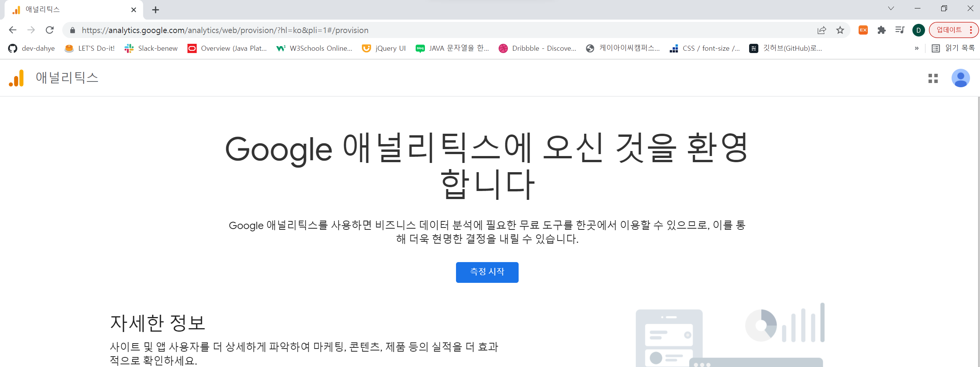Open the media control playlist icon
The width and height of the screenshot is (980, 367).
[x=900, y=30]
